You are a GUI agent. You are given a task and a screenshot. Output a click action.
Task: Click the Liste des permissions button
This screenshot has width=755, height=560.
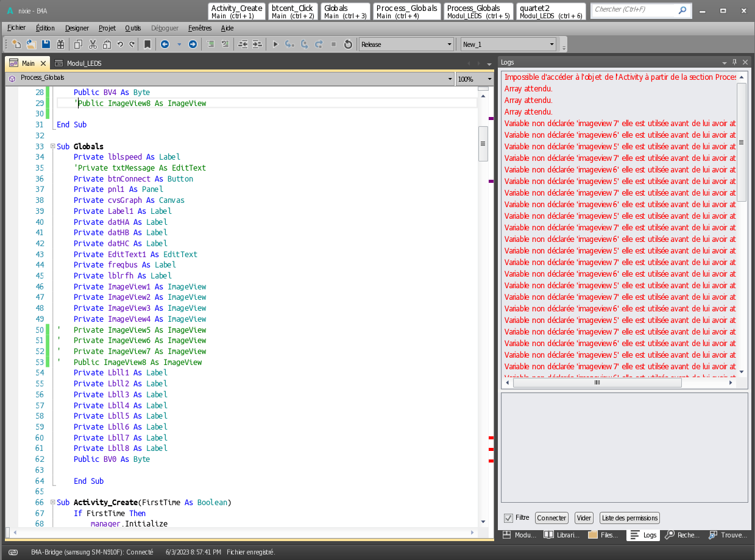click(629, 518)
